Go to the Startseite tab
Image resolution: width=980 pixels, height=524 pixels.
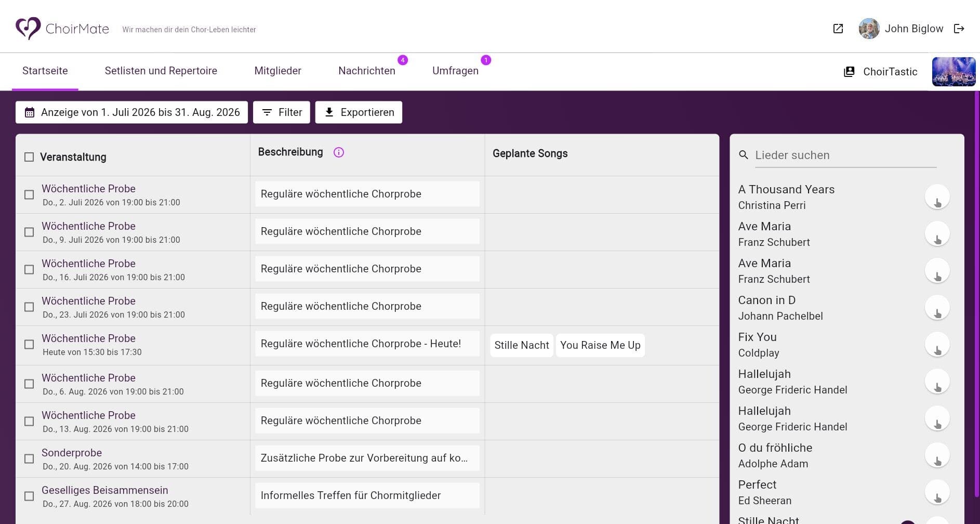[45, 71]
